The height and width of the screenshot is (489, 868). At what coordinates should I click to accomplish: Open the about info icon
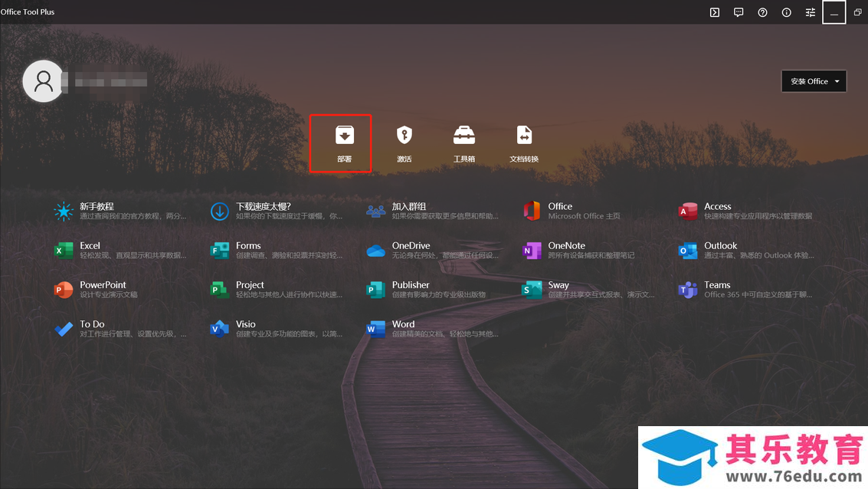(x=786, y=12)
